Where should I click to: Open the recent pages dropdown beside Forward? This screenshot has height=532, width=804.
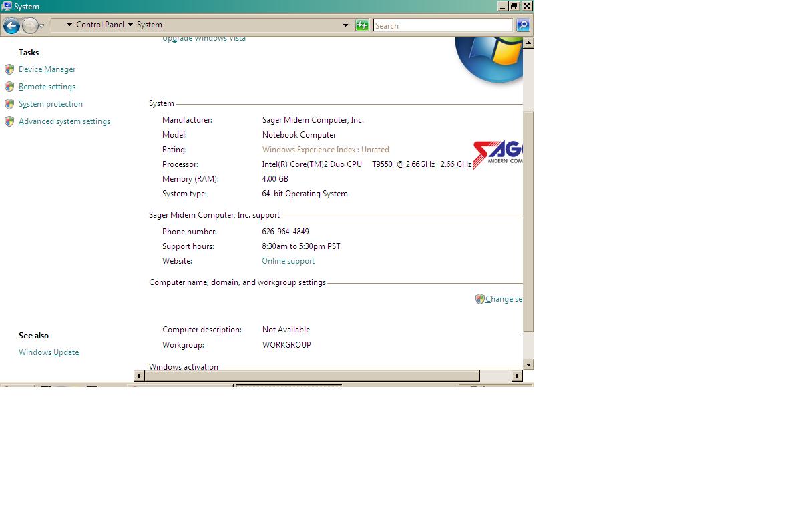coord(41,26)
